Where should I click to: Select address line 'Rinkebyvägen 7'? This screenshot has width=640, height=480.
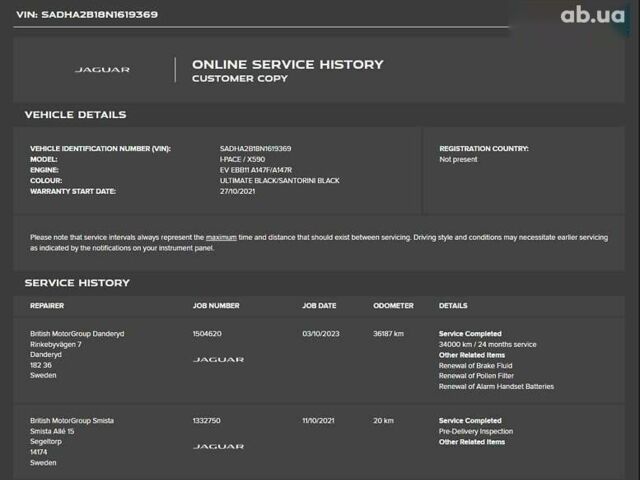click(x=56, y=344)
